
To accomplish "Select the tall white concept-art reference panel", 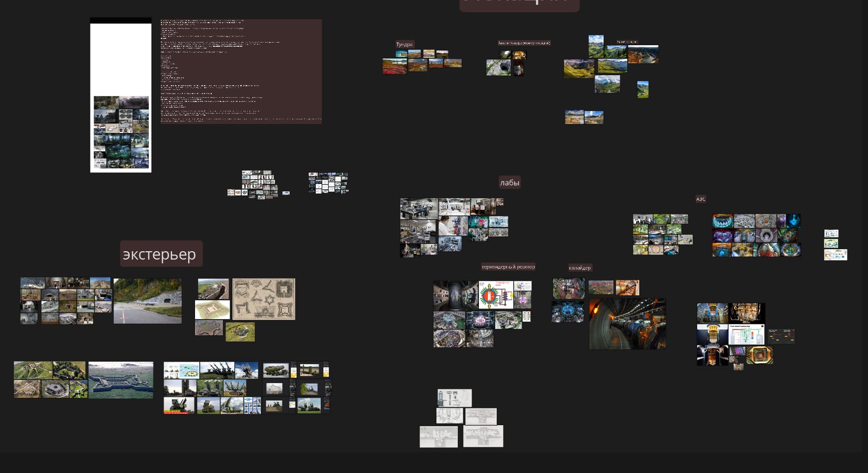I will point(121,95).
